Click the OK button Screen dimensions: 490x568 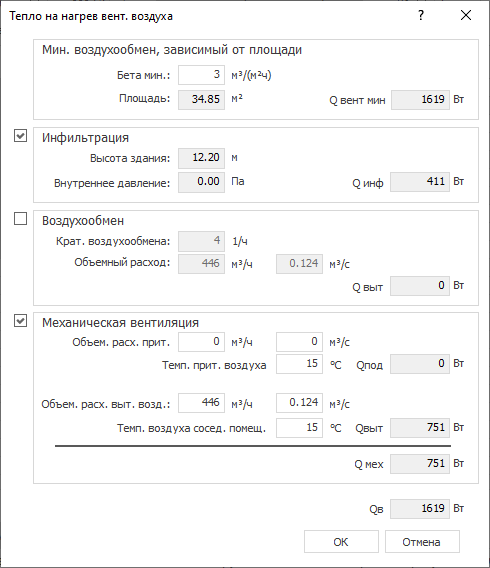coord(341,542)
